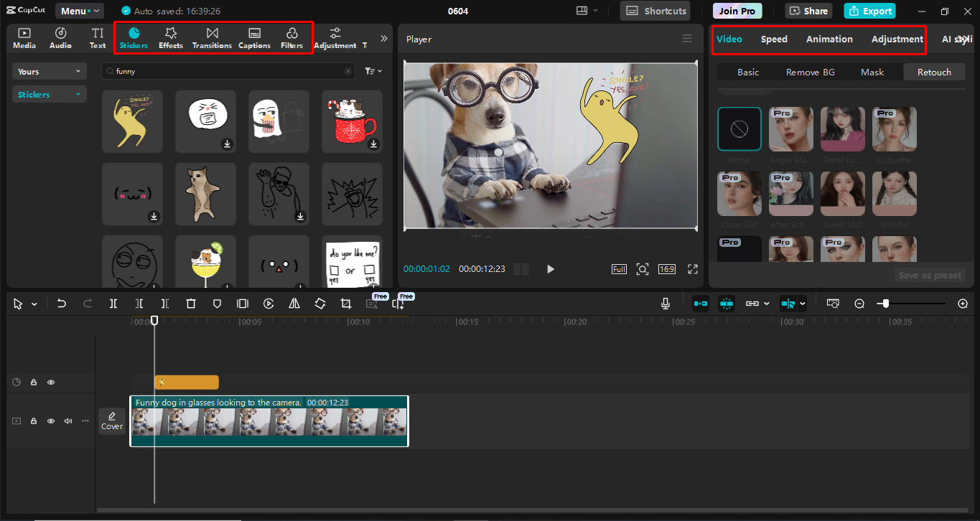980x521 pixels.
Task: Open the Adjustment panel in top toolbar
Action: (x=335, y=38)
